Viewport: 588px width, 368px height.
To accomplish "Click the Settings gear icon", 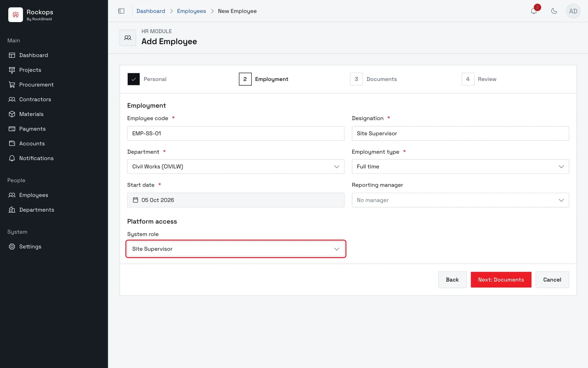I will [12, 247].
